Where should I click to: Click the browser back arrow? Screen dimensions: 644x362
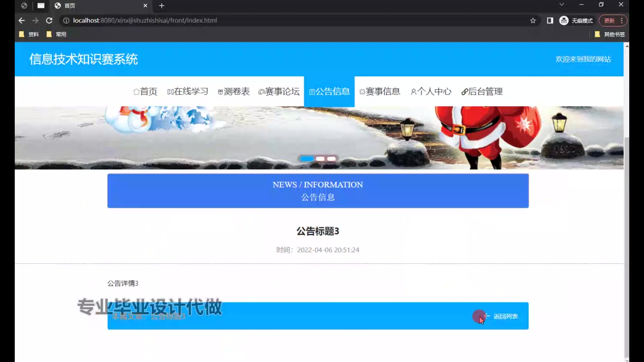[22, 20]
